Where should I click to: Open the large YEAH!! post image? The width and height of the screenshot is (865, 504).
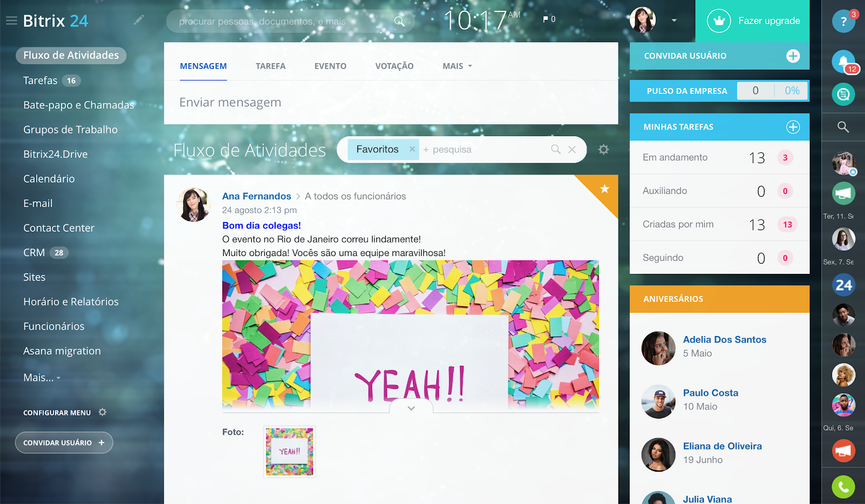(410, 334)
